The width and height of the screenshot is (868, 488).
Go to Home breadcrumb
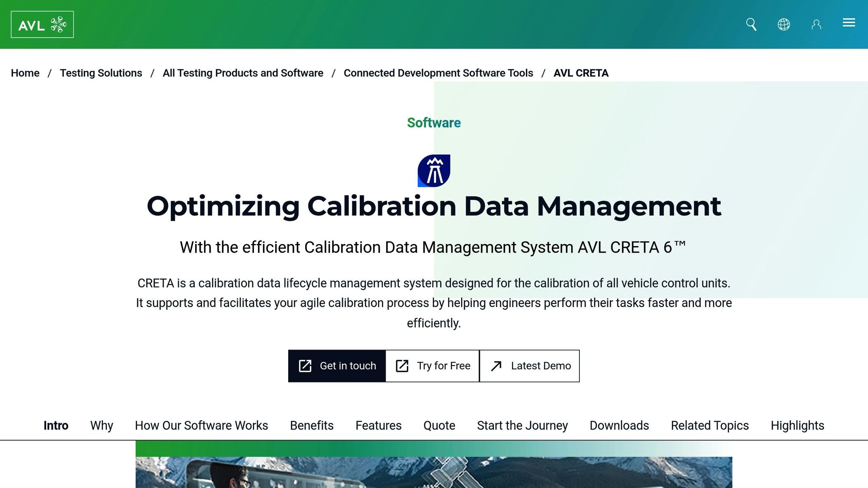pos(25,73)
